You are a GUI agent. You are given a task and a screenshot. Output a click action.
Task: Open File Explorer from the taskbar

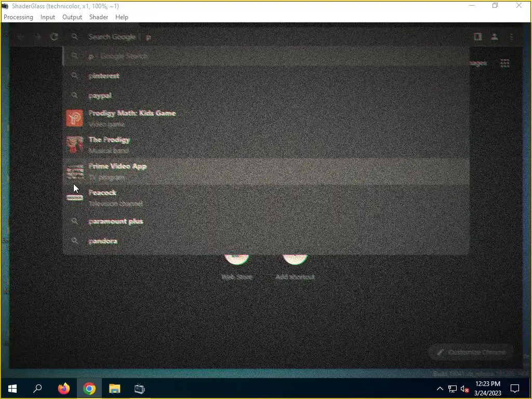click(x=115, y=389)
